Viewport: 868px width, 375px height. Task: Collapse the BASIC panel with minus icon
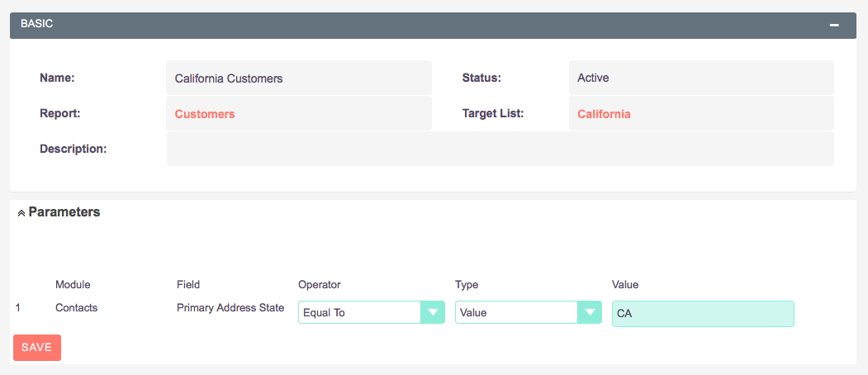click(x=834, y=26)
